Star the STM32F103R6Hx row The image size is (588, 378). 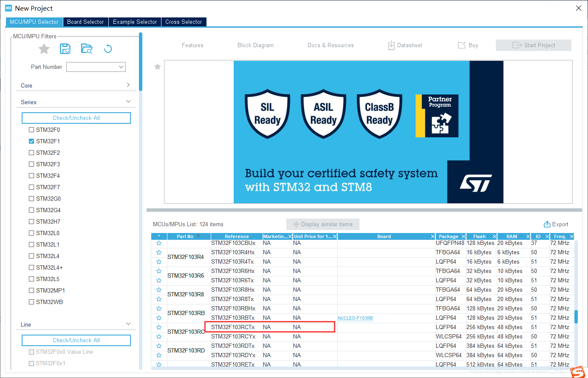click(159, 271)
